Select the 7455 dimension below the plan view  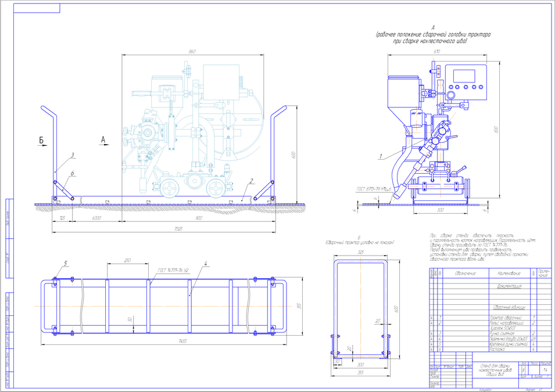tap(182, 341)
